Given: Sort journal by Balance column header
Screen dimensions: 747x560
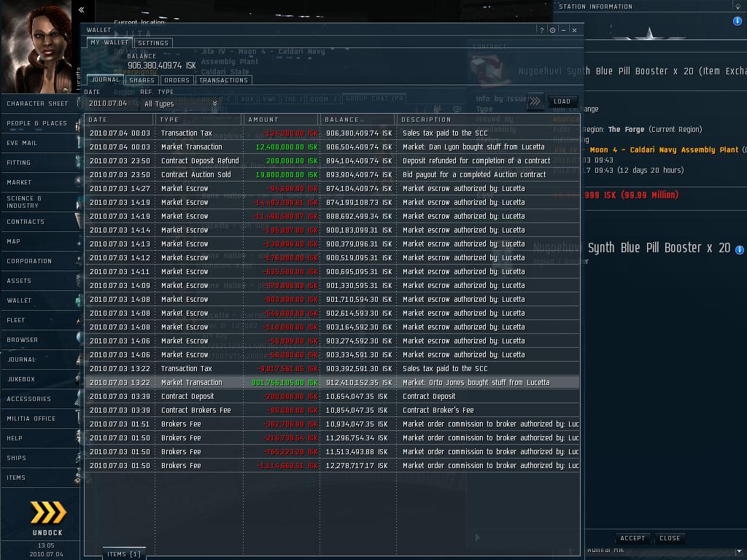Looking at the screenshot, I should coord(358,120).
